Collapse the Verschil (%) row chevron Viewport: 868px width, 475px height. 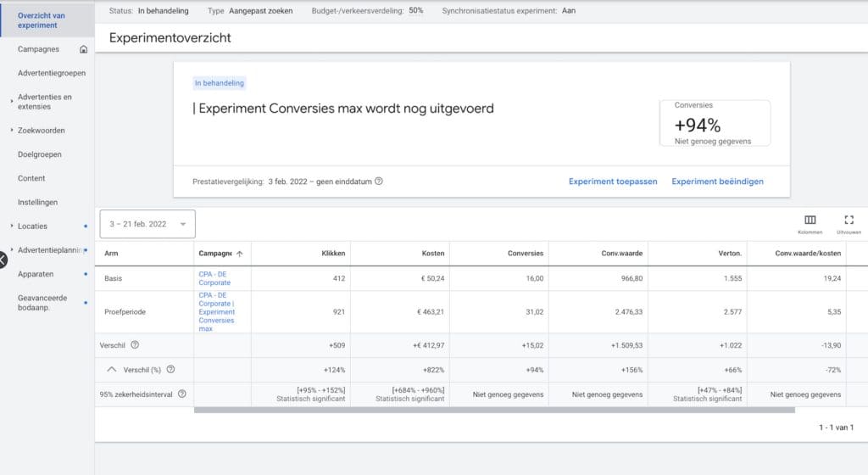(112, 369)
